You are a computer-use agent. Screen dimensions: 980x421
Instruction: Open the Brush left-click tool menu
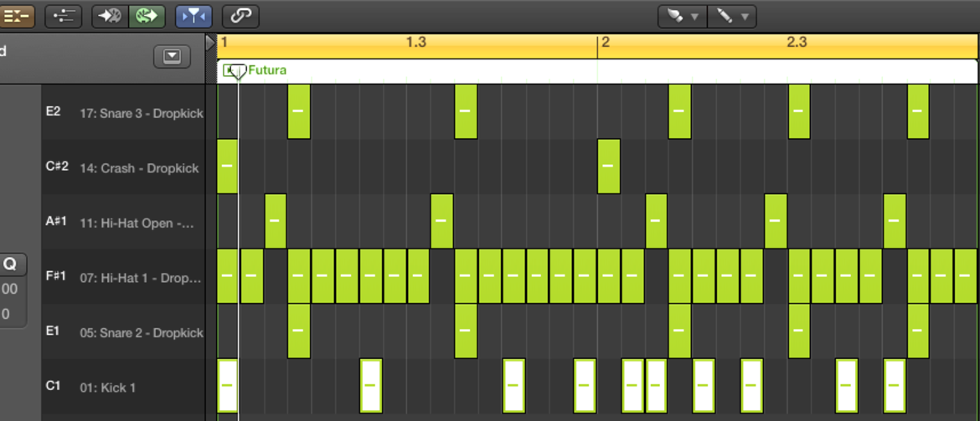(683, 16)
